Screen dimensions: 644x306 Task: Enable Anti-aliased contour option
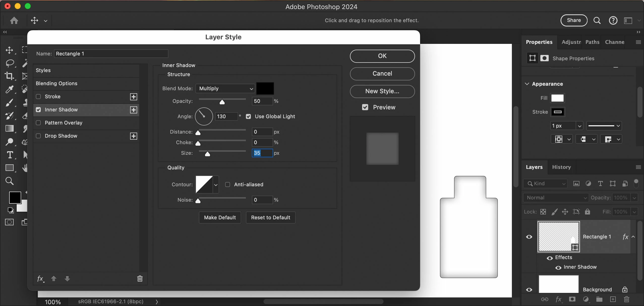coord(228,185)
